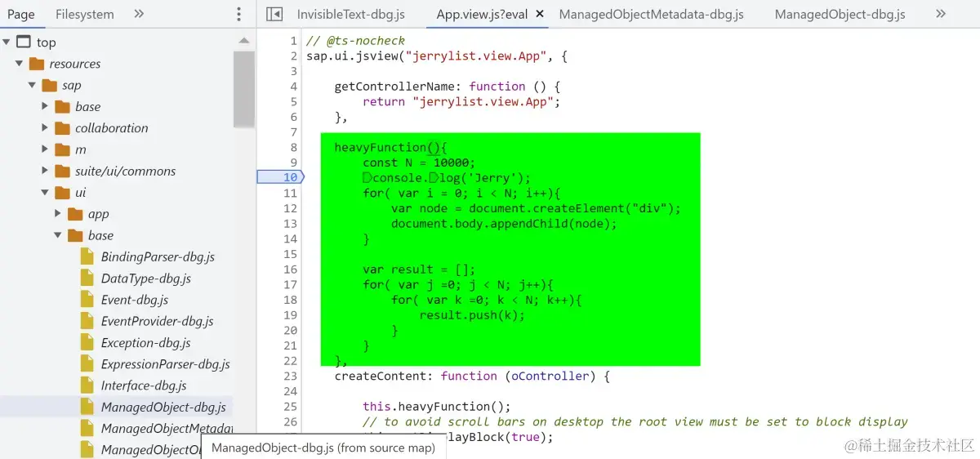Select the ui folder icon
This screenshot has height=459, width=980.
click(62, 193)
